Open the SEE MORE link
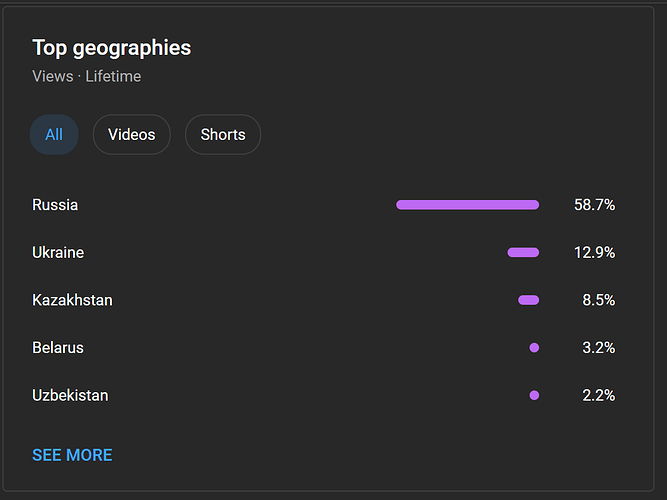 (72, 455)
